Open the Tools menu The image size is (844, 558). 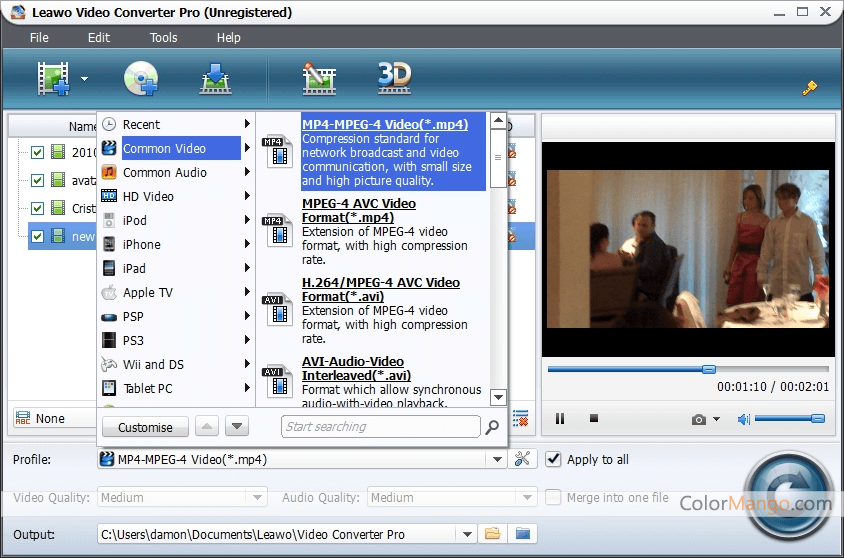pyautogui.click(x=163, y=38)
